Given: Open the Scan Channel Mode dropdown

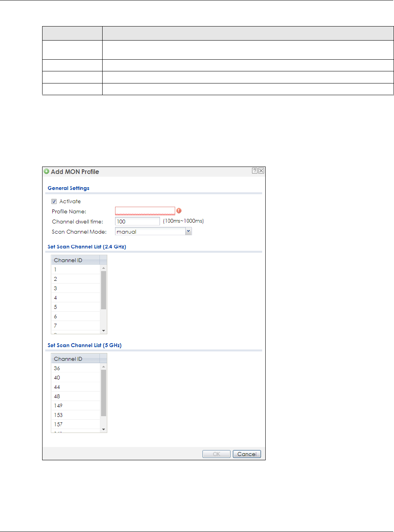Looking at the screenshot, I should 188,231.
